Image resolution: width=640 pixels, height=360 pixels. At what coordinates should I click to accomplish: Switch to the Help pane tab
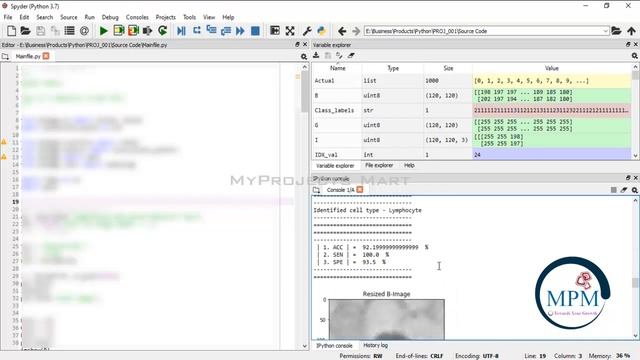(409, 165)
